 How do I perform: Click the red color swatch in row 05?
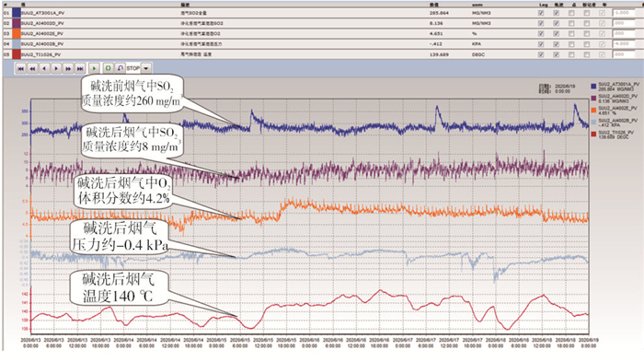click(16, 54)
